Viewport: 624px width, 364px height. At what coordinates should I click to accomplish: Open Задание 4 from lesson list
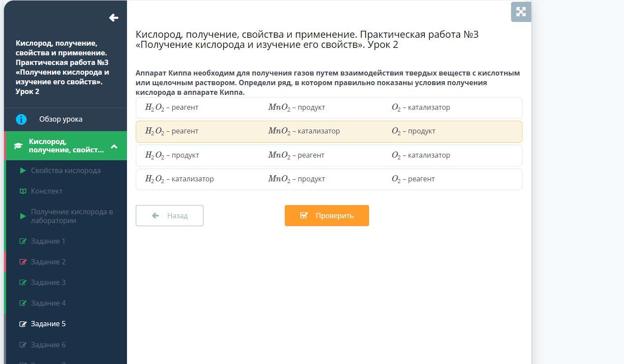48,303
